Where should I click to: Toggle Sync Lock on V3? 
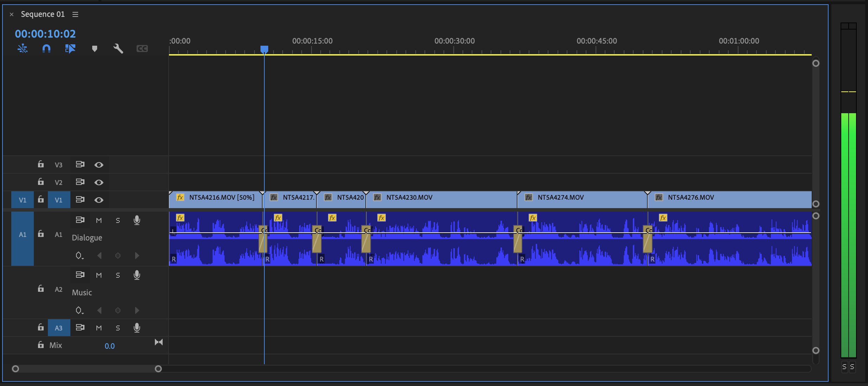[x=80, y=164]
